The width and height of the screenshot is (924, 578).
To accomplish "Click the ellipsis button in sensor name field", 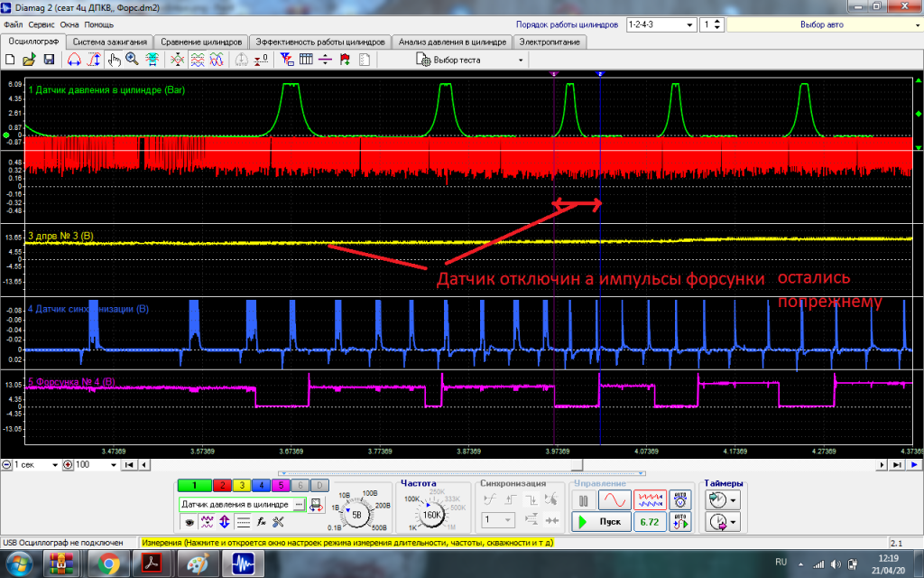I will click(300, 504).
